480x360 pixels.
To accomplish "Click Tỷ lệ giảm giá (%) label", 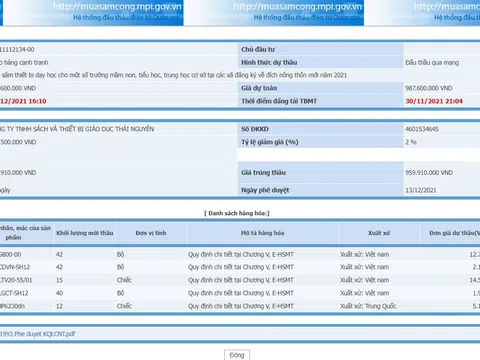I will coord(270,142).
